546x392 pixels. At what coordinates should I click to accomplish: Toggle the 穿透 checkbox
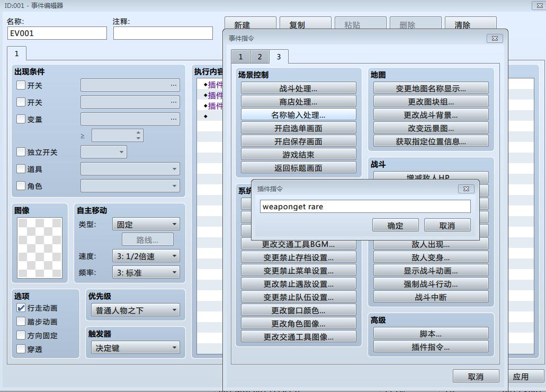(x=21, y=349)
